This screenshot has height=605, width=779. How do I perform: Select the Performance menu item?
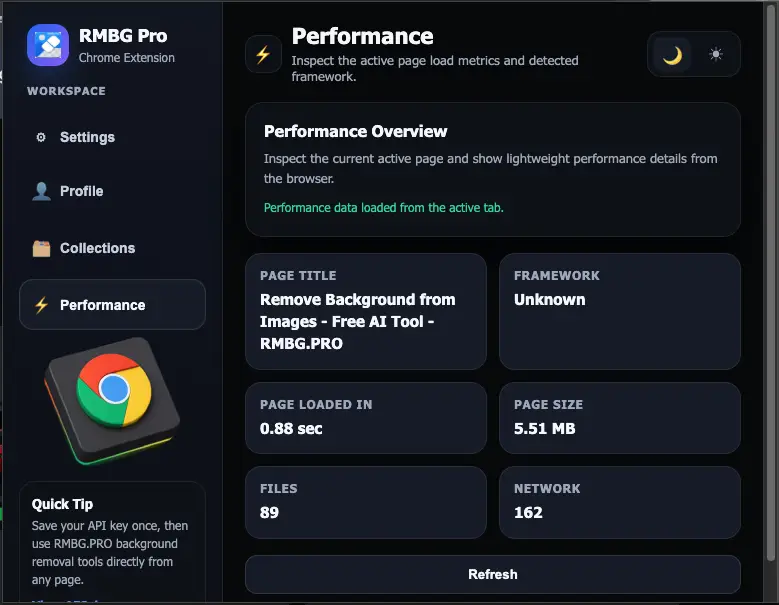click(x=112, y=305)
